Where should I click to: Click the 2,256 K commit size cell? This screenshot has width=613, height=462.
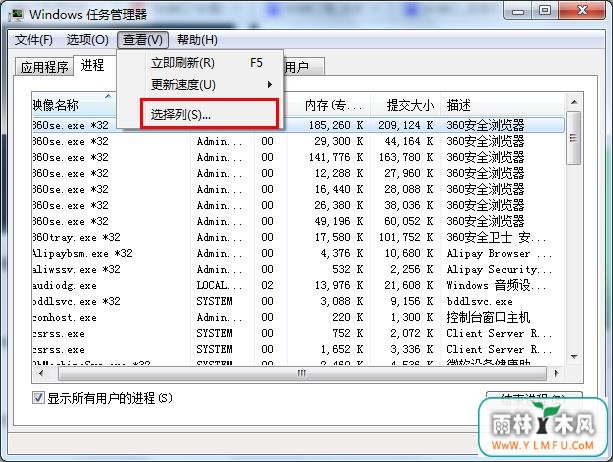coord(412,269)
